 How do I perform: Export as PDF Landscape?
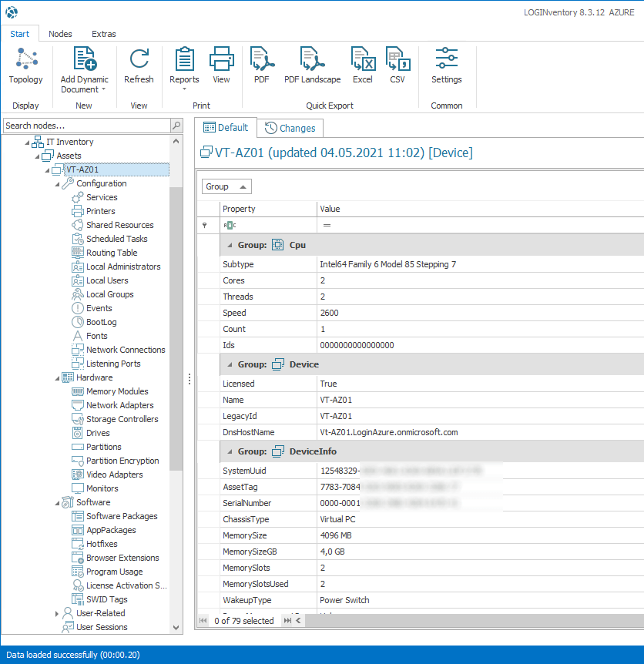(312, 65)
